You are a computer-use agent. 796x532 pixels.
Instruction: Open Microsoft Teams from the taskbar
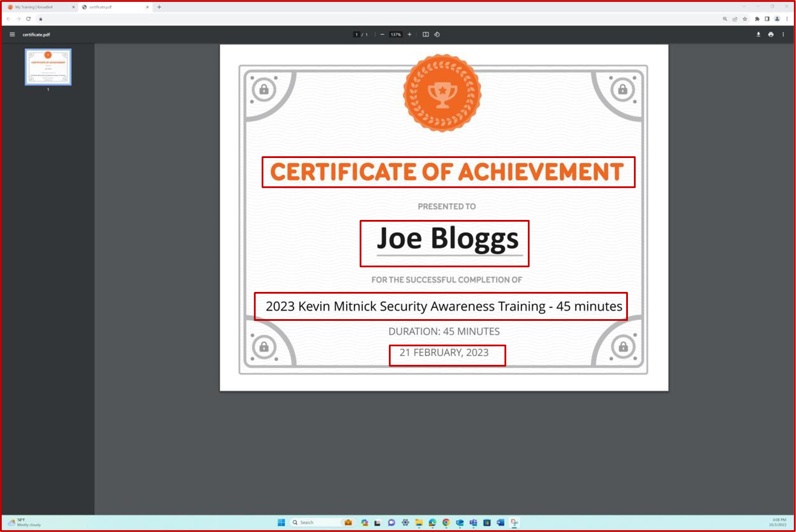point(473,522)
